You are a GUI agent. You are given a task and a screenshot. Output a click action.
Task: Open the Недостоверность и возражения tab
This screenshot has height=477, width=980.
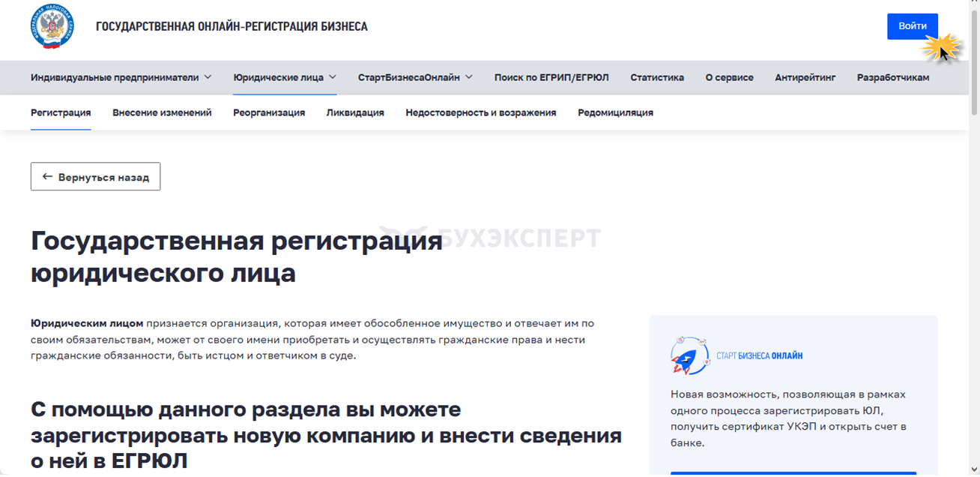tap(481, 112)
